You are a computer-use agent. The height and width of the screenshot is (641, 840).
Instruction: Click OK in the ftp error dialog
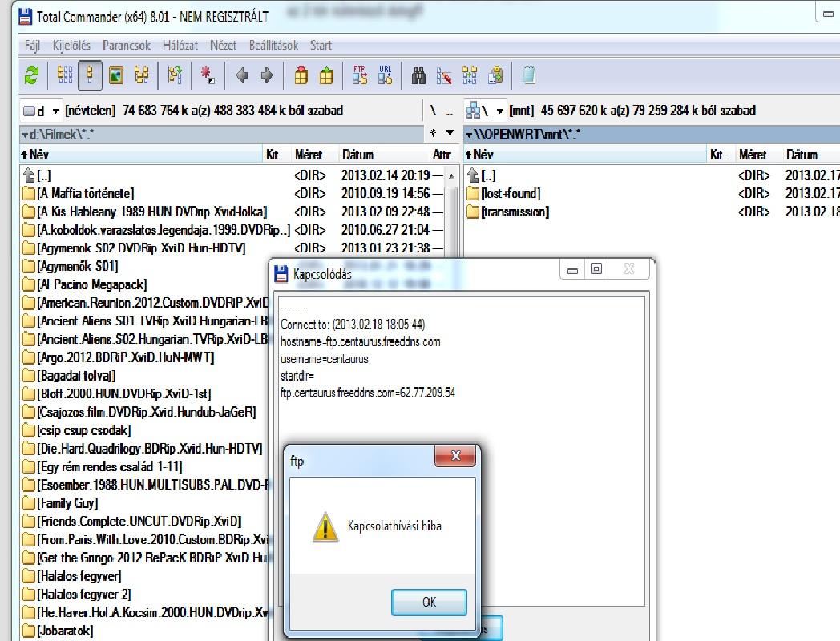click(x=429, y=602)
